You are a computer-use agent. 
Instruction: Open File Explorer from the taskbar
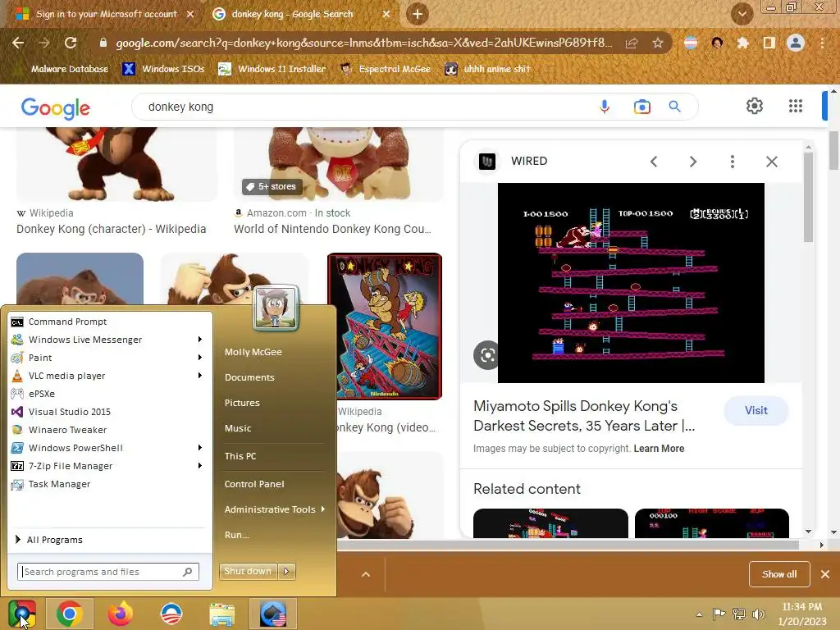click(x=221, y=614)
